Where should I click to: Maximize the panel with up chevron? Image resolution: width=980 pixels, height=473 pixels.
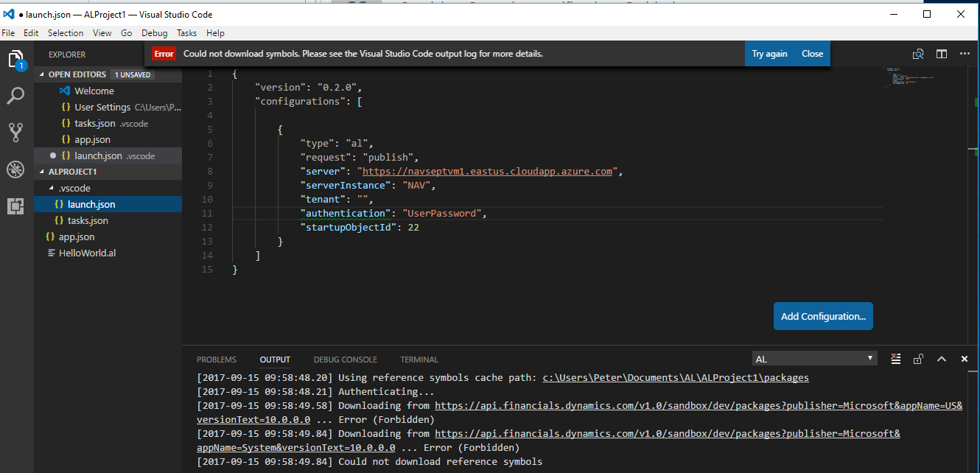coord(941,359)
